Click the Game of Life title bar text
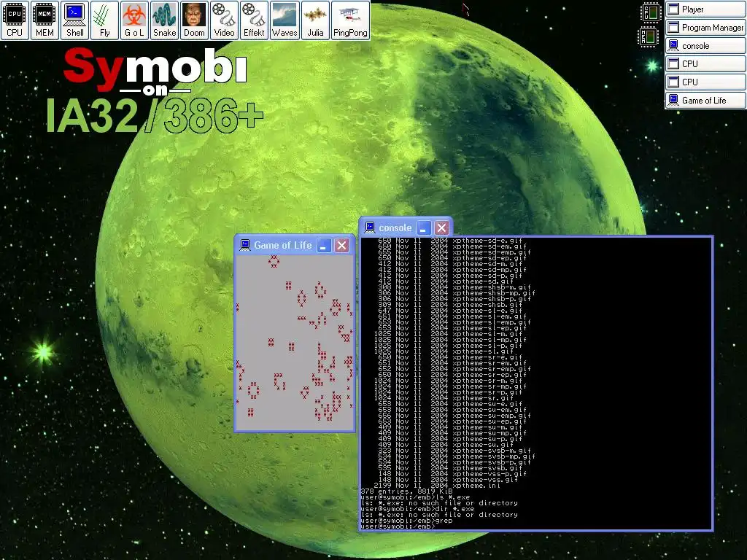747x560 pixels. pos(282,245)
